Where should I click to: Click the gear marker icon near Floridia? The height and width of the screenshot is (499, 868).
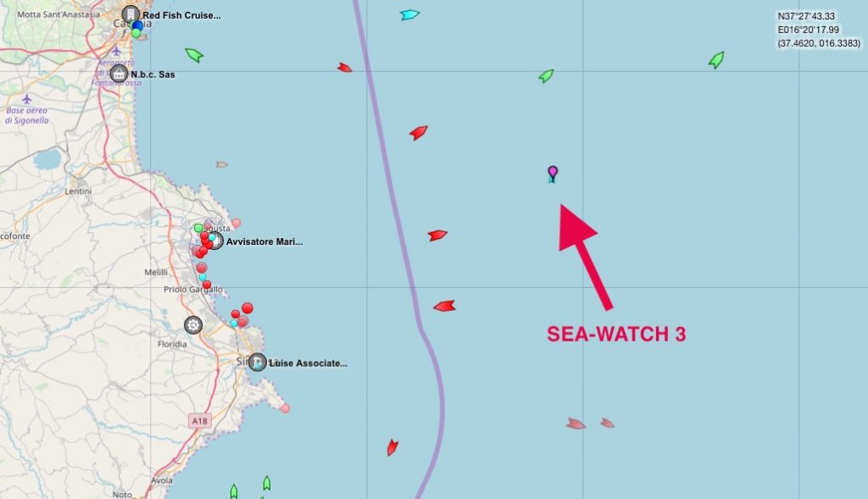click(193, 325)
